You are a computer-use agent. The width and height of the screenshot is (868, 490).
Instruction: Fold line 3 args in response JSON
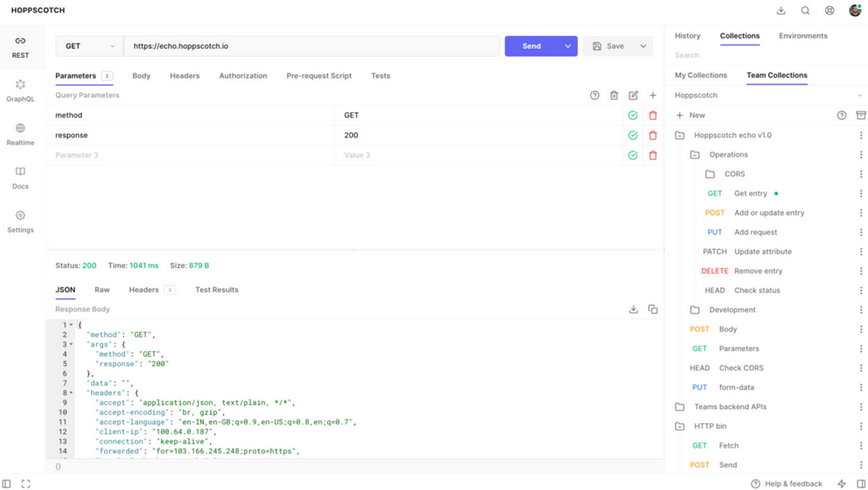coord(71,345)
